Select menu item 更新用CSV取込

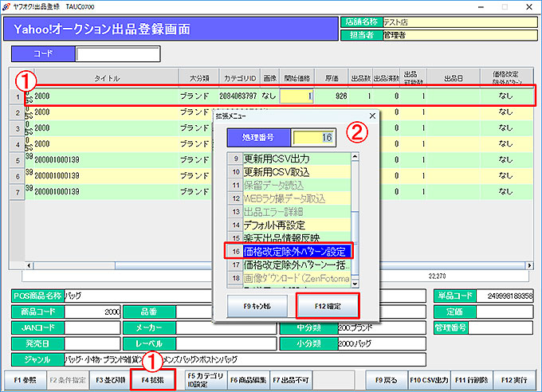pos(297,172)
